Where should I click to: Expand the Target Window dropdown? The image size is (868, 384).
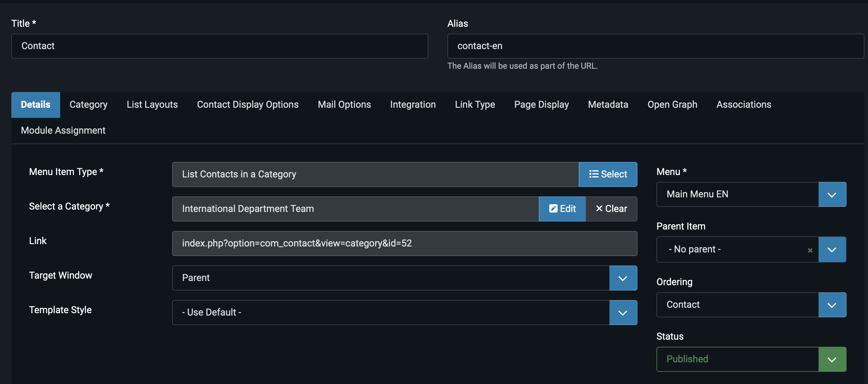tap(623, 278)
